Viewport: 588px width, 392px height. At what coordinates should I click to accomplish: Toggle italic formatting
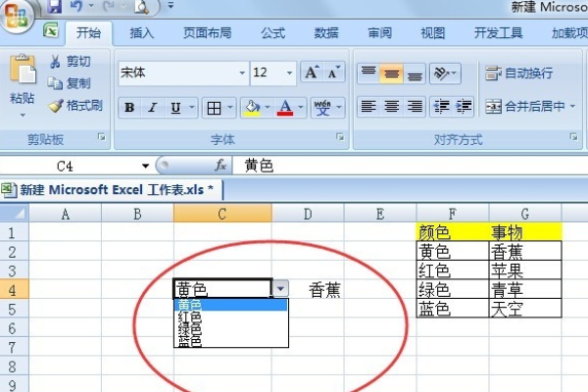pos(152,108)
